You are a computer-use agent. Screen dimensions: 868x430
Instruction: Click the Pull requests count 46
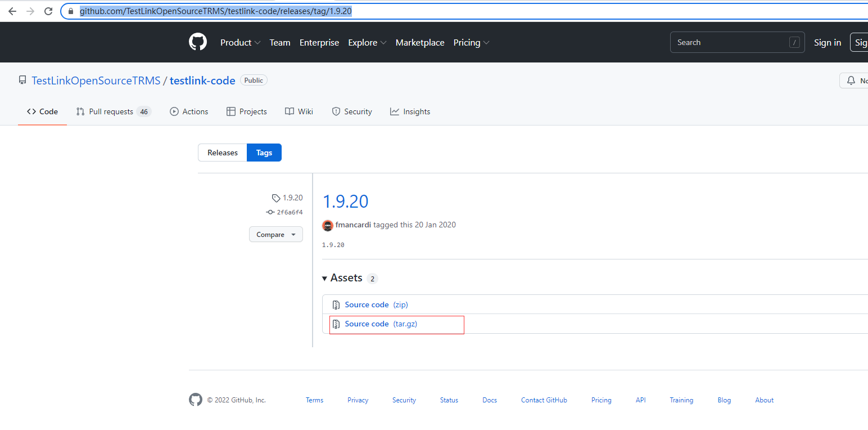[144, 111]
